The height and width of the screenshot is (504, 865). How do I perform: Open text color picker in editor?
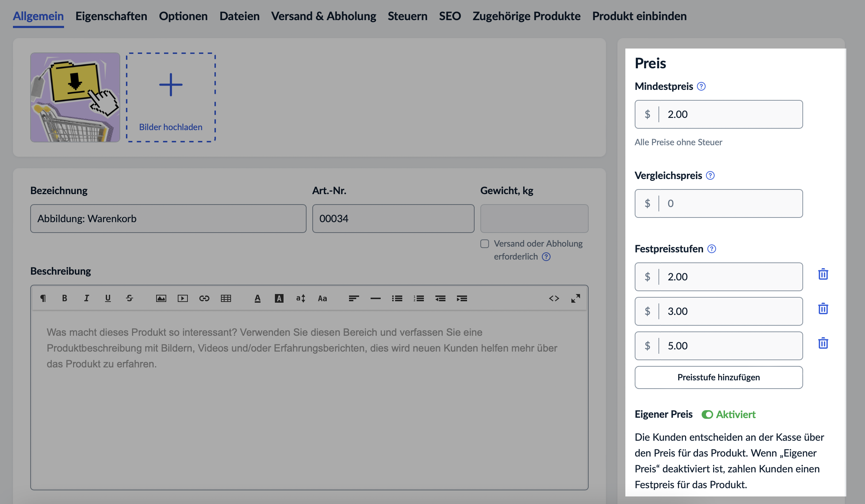(257, 298)
